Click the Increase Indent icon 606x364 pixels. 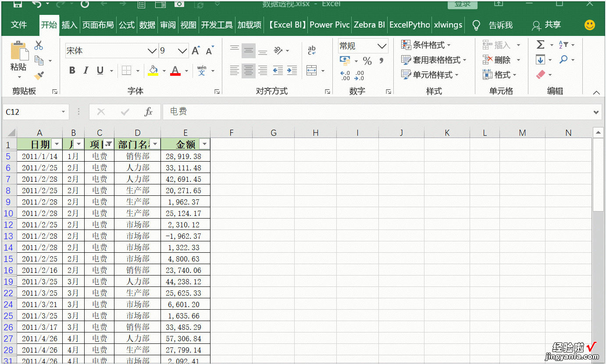pyautogui.click(x=292, y=70)
